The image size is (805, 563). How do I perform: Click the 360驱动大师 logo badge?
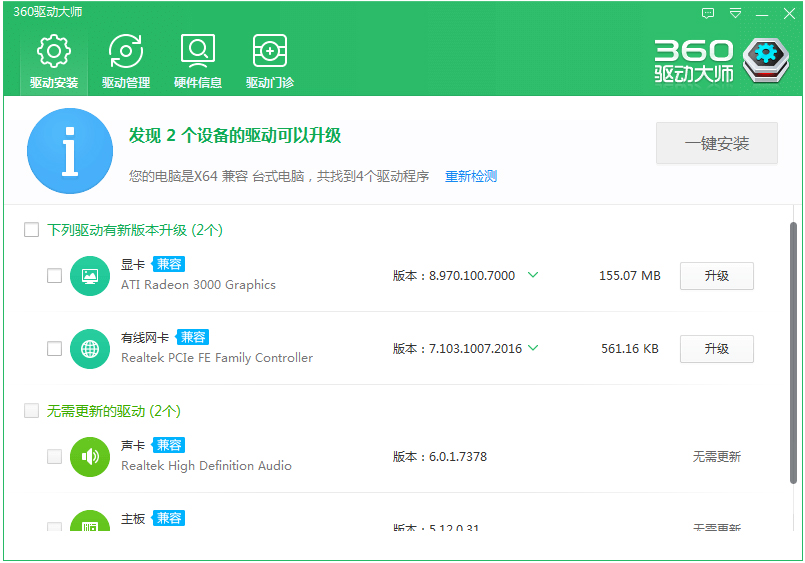(x=766, y=61)
